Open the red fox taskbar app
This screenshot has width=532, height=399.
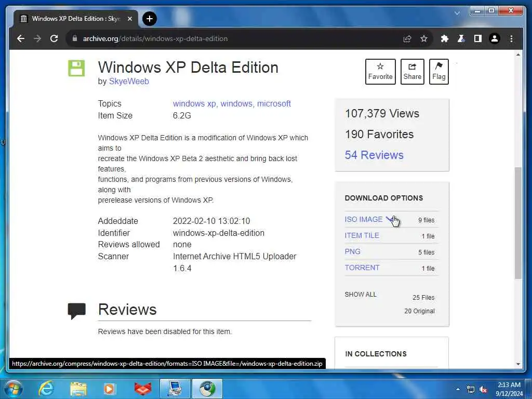coord(142,389)
